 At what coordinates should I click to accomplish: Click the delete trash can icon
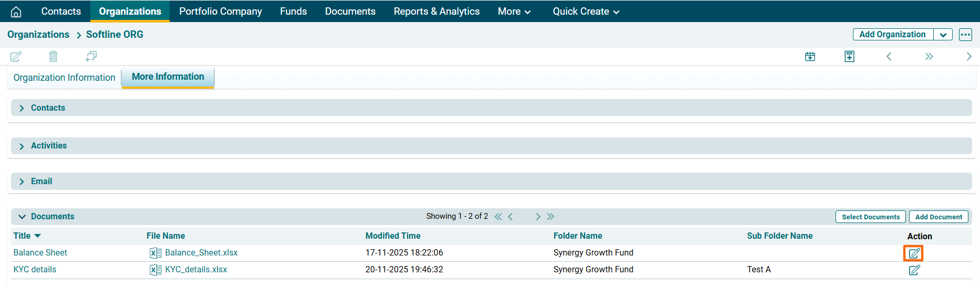pos(53,56)
